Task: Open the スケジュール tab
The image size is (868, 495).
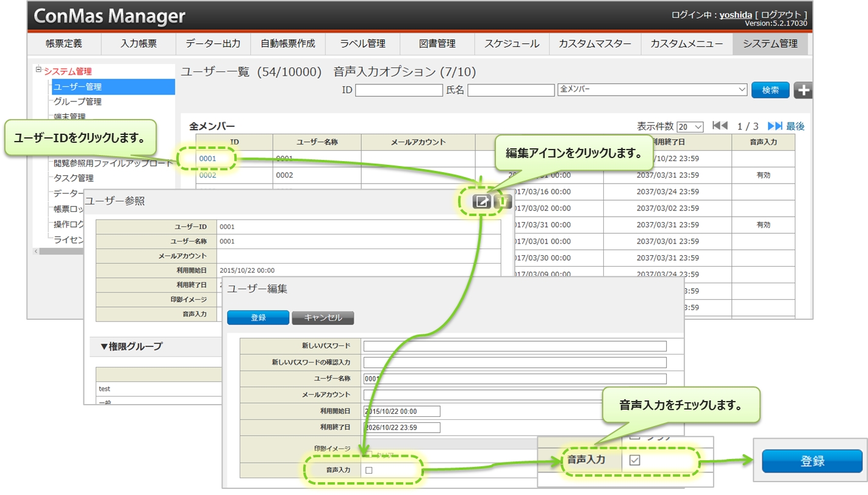Action: 512,44
